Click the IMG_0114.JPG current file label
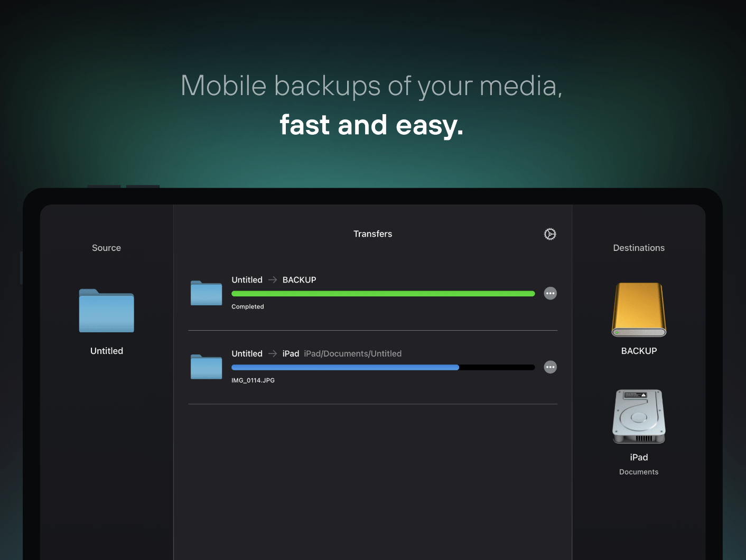The image size is (746, 560). click(253, 380)
